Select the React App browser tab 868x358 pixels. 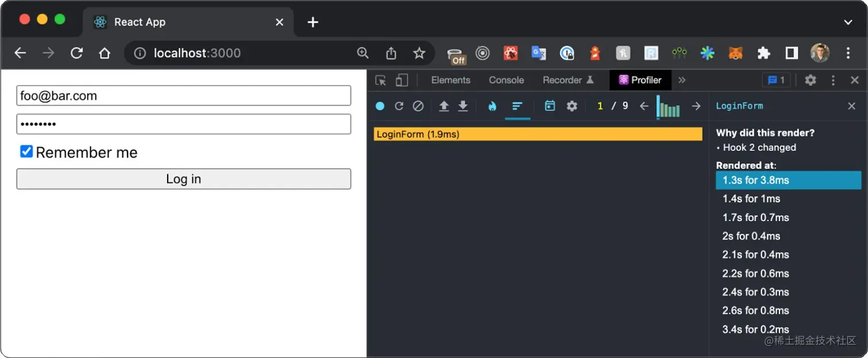pos(189,22)
